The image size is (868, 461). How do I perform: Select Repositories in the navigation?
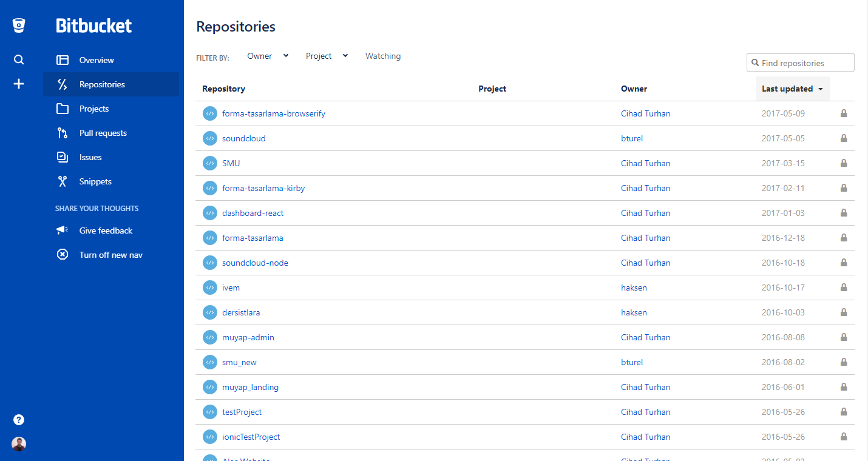click(111, 84)
